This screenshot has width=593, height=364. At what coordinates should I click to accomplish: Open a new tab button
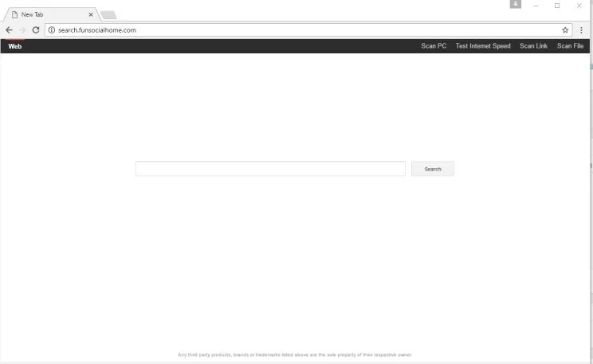pos(109,15)
